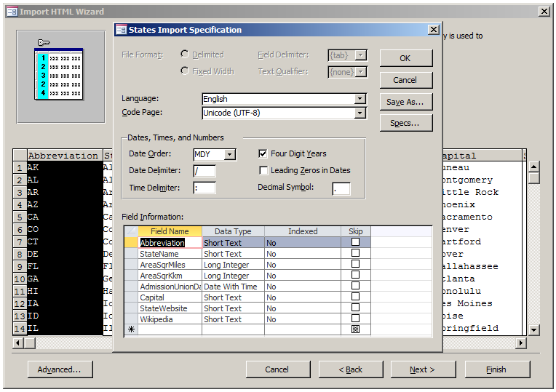Check Skip for the AdmissionUnionDate field

(x=355, y=286)
